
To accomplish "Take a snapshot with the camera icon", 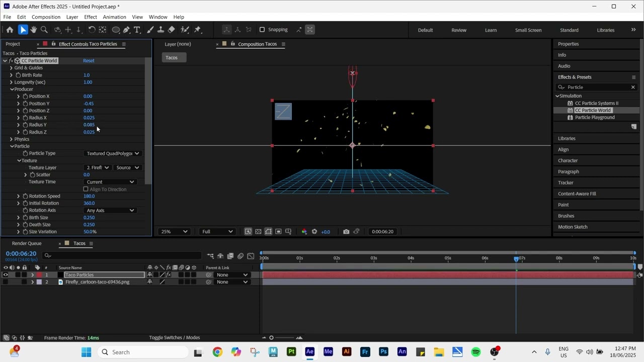I will (x=346, y=231).
